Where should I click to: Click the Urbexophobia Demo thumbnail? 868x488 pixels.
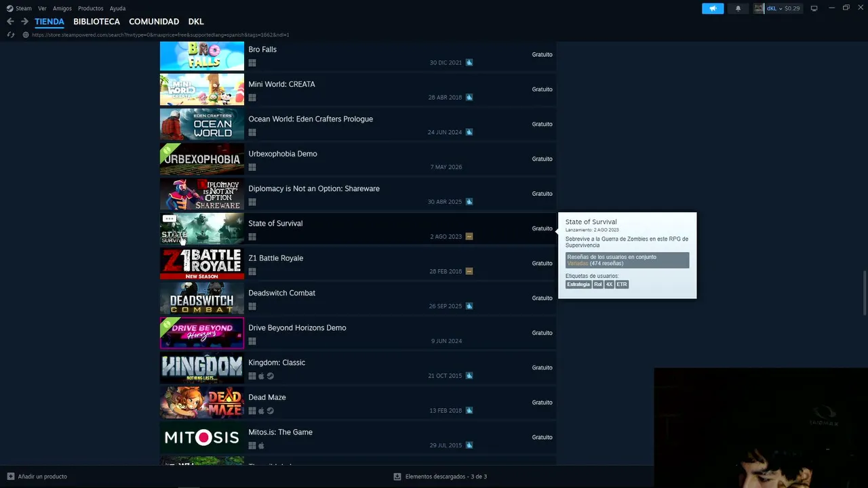click(x=202, y=159)
